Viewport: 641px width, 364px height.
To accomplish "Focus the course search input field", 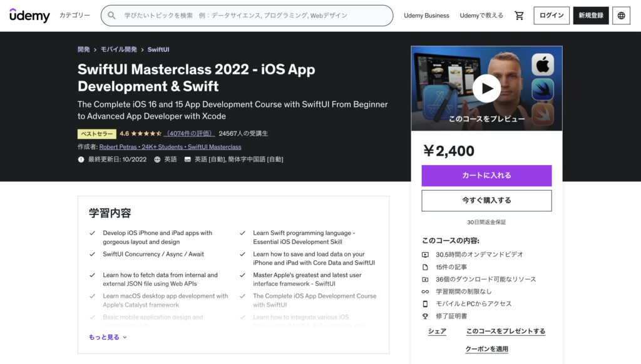I will (x=247, y=16).
